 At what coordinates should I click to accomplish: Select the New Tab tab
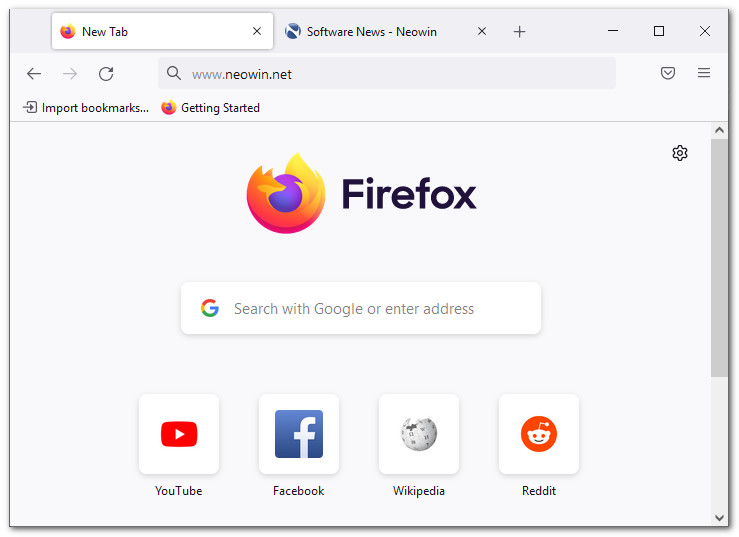pyautogui.click(x=150, y=32)
